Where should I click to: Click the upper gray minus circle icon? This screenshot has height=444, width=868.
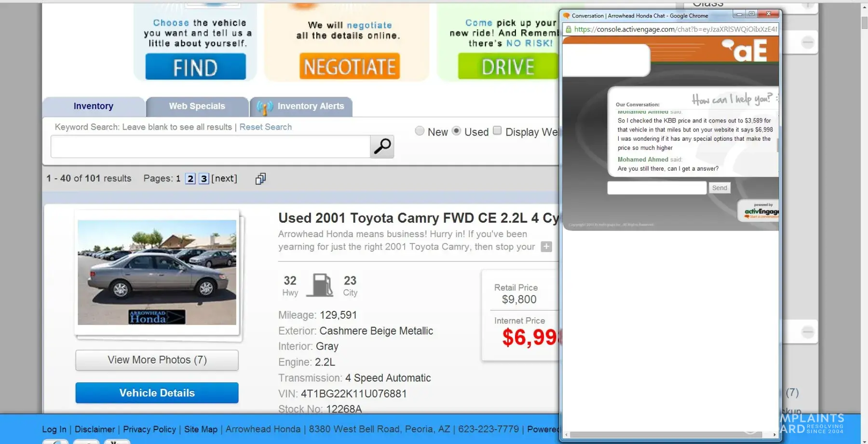[807, 43]
